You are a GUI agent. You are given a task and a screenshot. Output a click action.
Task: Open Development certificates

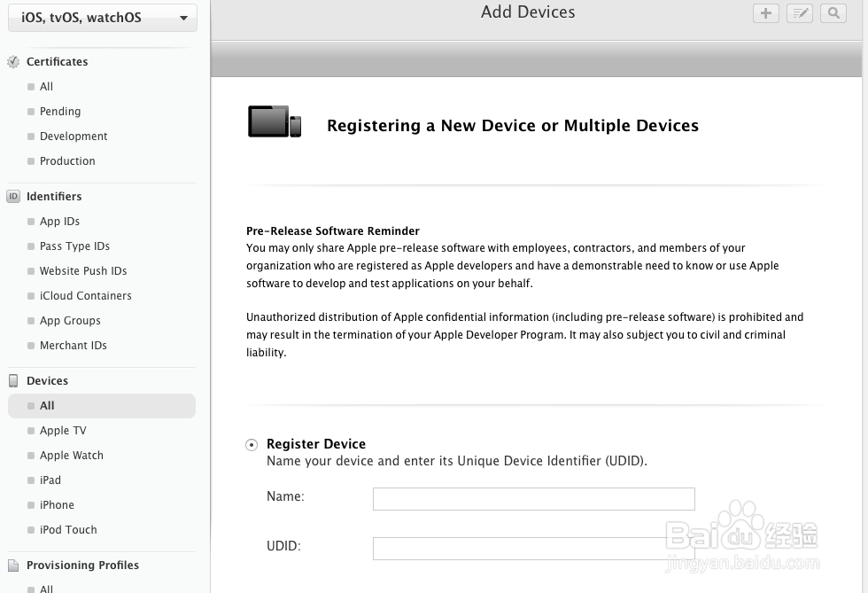[x=74, y=137]
